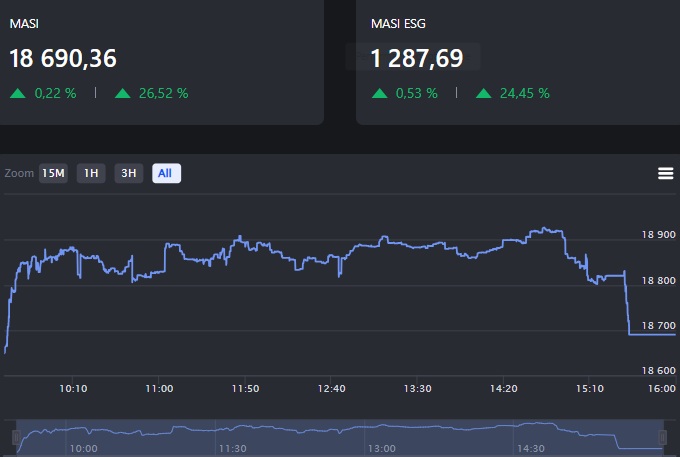This screenshot has width=680, height=457.
Task: Click green up arrow beside 0,22 %
Action: pos(18,93)
